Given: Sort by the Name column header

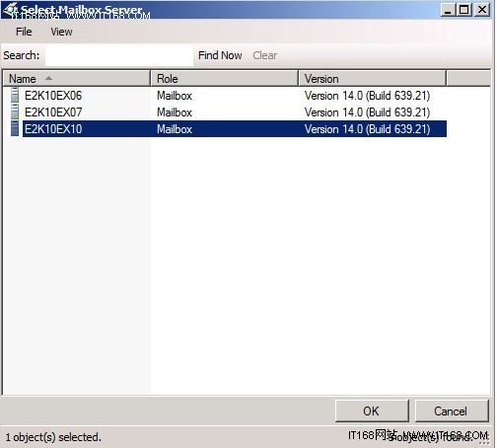Looking at the screenshot, I should [x=77, y=79].
